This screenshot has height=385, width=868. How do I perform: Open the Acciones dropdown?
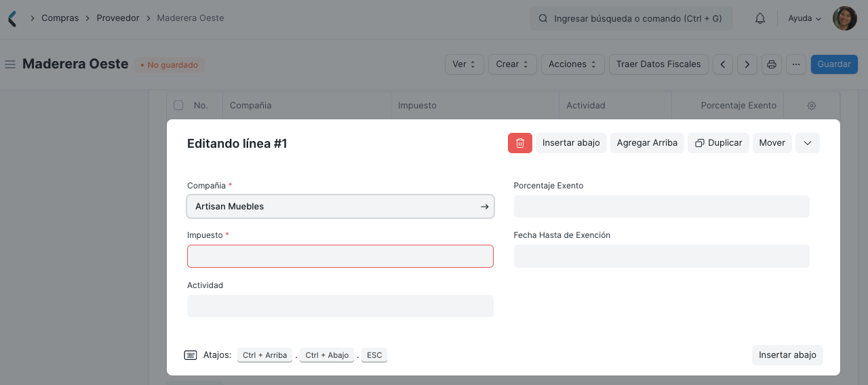pos(572,64)
